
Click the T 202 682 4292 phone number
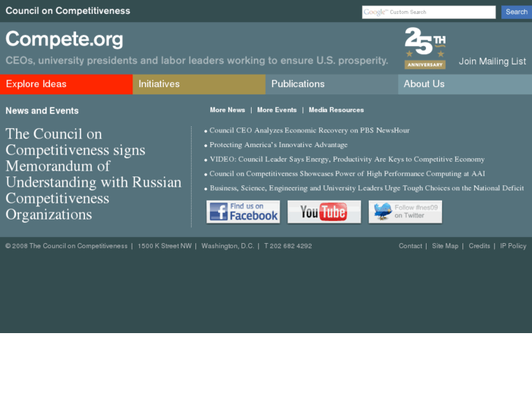tap(288, 246)
